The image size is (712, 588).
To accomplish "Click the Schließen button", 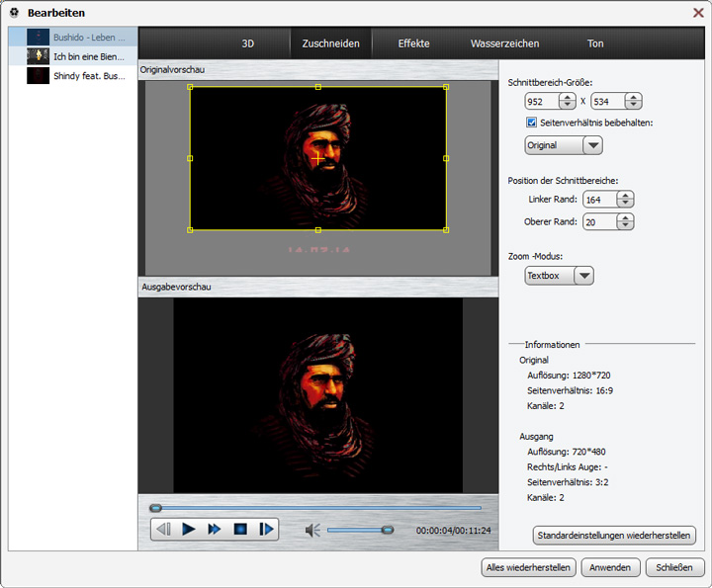I will pyautogui.click(x=674, y=567).
